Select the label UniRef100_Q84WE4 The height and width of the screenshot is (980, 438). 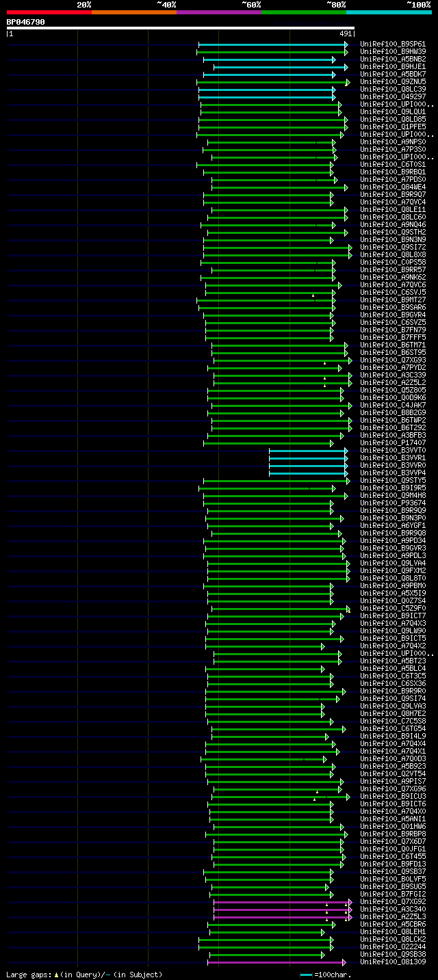[x=393, y=187]
